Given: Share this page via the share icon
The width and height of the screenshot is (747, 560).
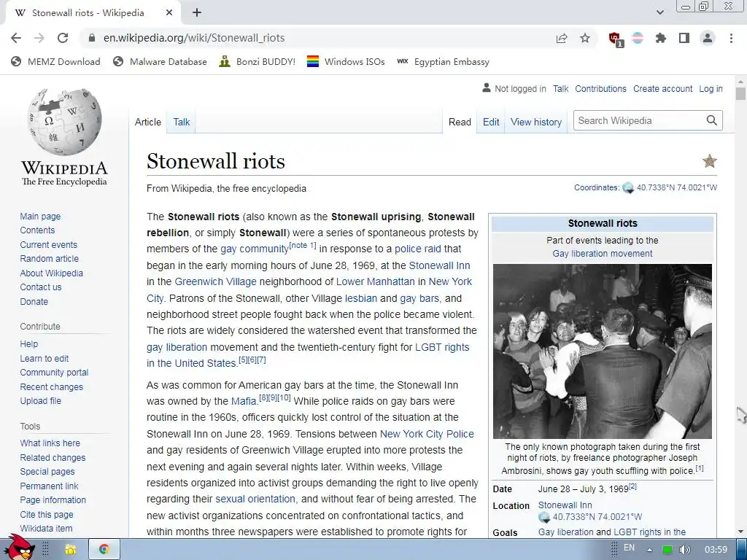Looking at the screenshot, I should tap(562, 38).
